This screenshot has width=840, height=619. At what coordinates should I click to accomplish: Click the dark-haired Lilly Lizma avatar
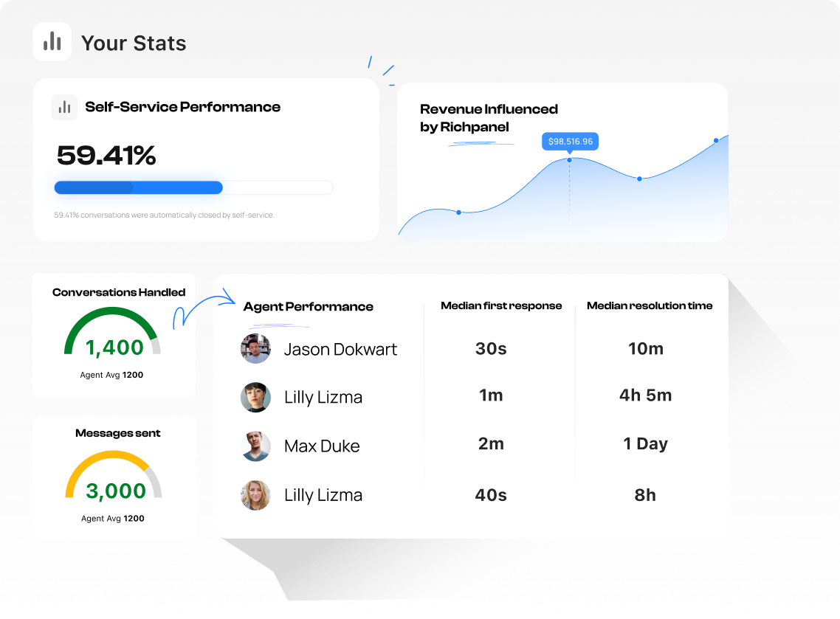pos(255,398)
